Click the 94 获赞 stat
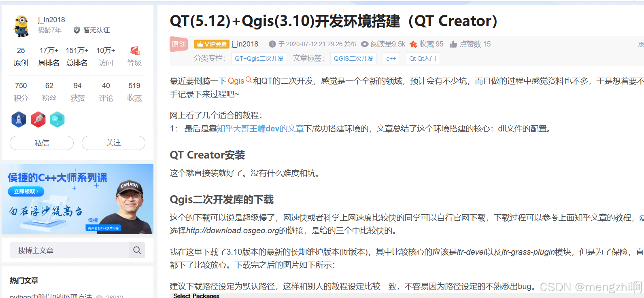Screen dimensions: 644x298 (x=78, y=92)
